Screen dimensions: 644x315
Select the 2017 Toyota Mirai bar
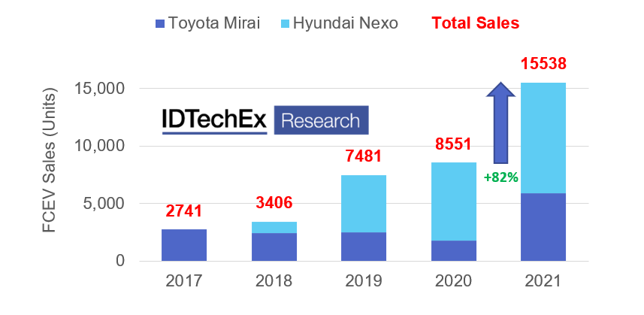[x=184, y=245]
